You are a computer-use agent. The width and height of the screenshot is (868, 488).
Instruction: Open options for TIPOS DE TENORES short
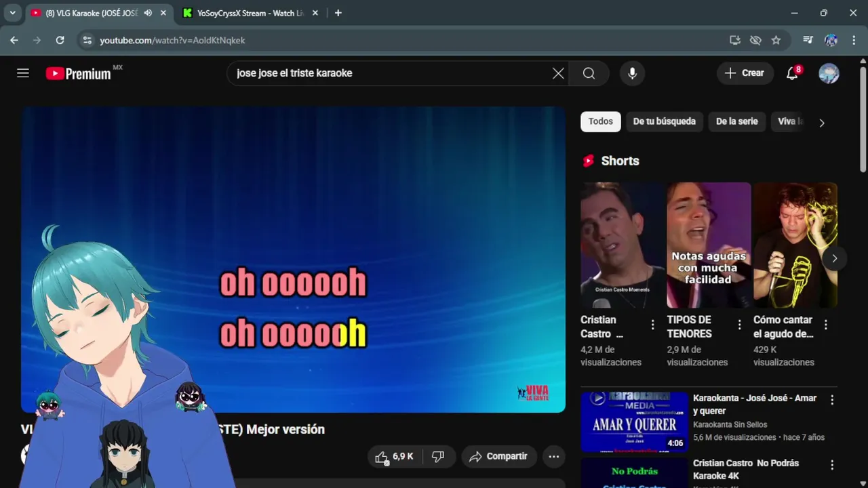click(739, 325)
